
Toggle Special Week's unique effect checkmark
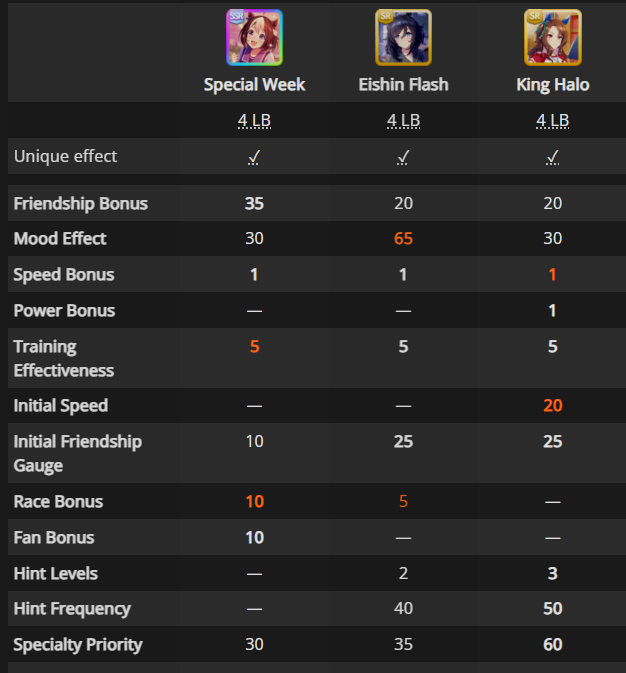254,157
